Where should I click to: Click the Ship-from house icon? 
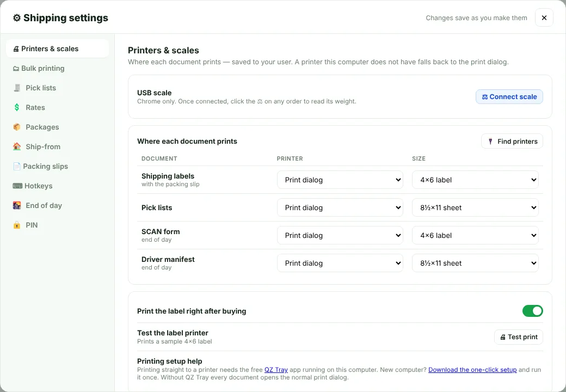pos(17,146)
